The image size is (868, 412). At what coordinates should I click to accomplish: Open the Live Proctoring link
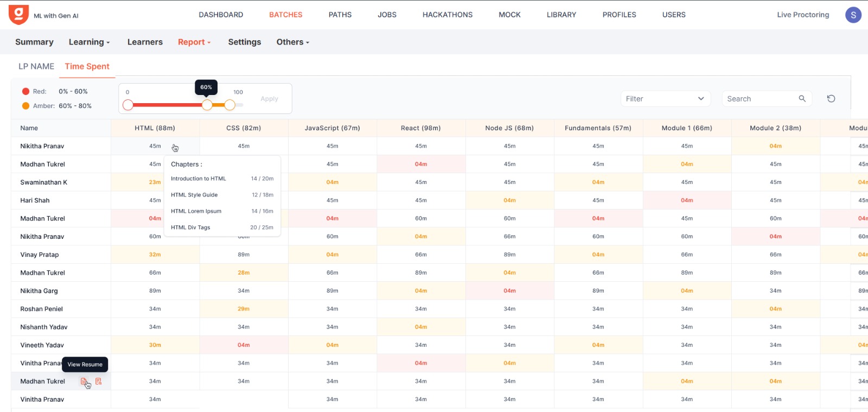click(802, 15)
